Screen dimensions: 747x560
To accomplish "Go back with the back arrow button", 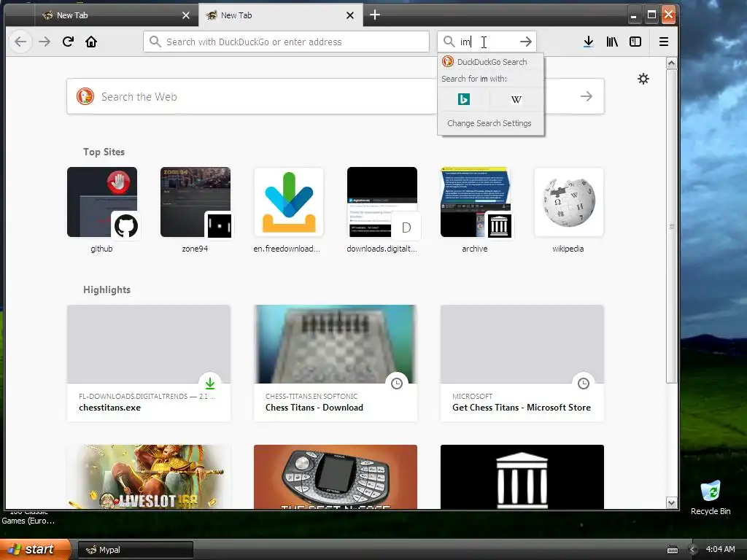I will coord(20,42).
